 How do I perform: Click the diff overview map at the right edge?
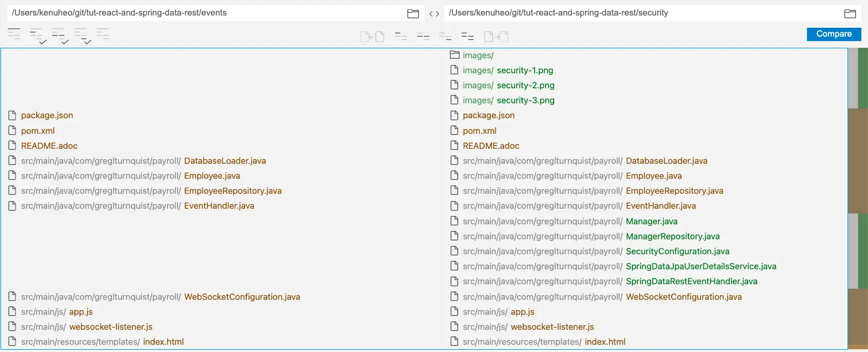(858, 198)
